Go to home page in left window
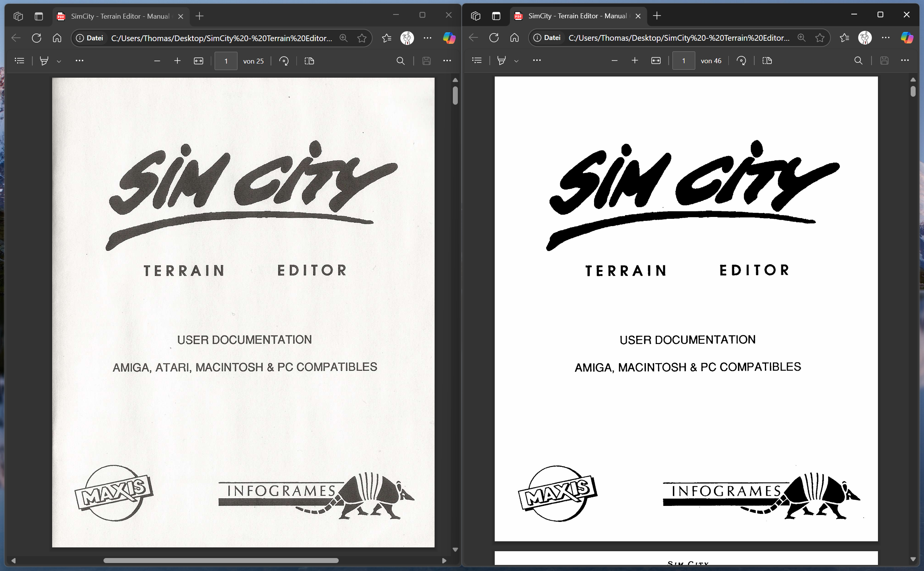 click(57, 38)
